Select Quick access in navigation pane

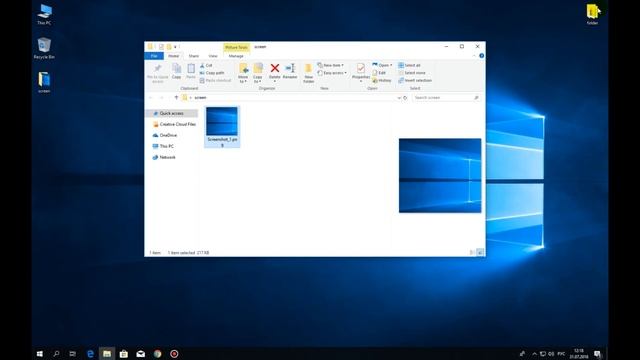click(x=171, y=113)
